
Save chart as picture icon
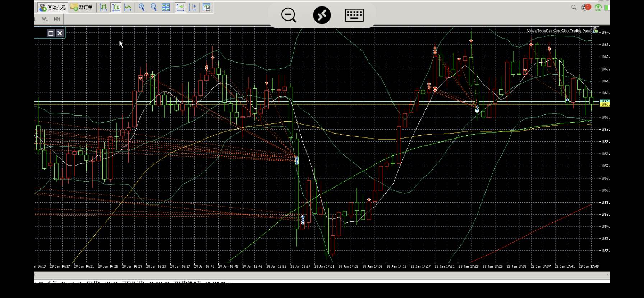tap(207, 7)
